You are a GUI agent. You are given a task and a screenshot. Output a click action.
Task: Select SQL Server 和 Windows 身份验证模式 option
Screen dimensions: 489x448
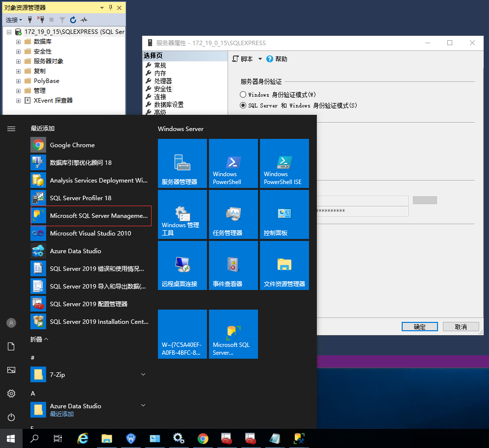pyautogui.click(x=243, y=105)
